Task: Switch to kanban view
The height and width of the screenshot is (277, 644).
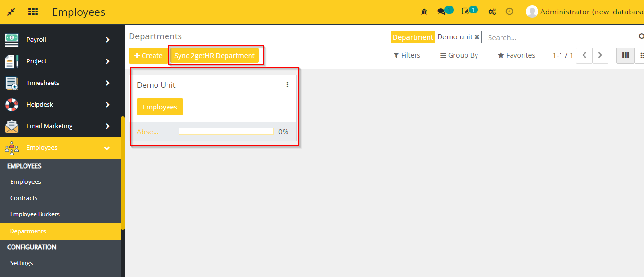Action: coord(625,55)
